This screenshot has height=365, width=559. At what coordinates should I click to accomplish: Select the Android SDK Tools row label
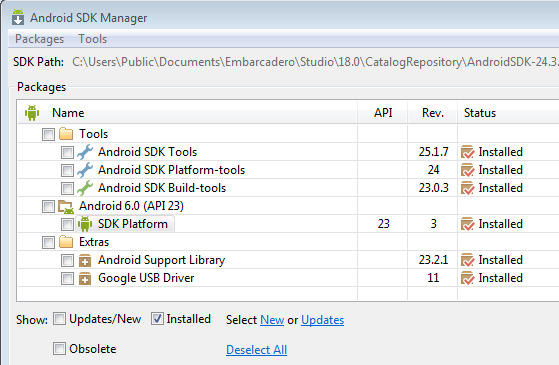pyautogui.click(x=148, y=152)
